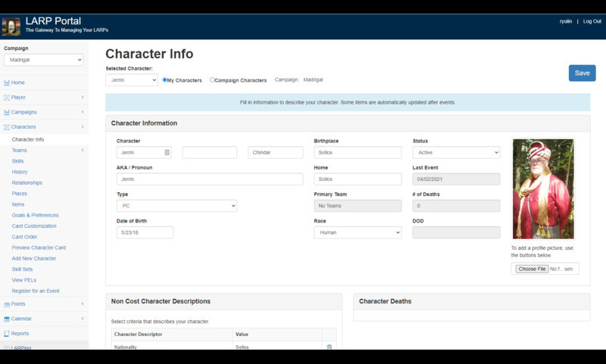Image resolution: width=606 pixels, height=364 pixels.
Task: Open Skills in the Characters submenu
Action: coord(18,161)
